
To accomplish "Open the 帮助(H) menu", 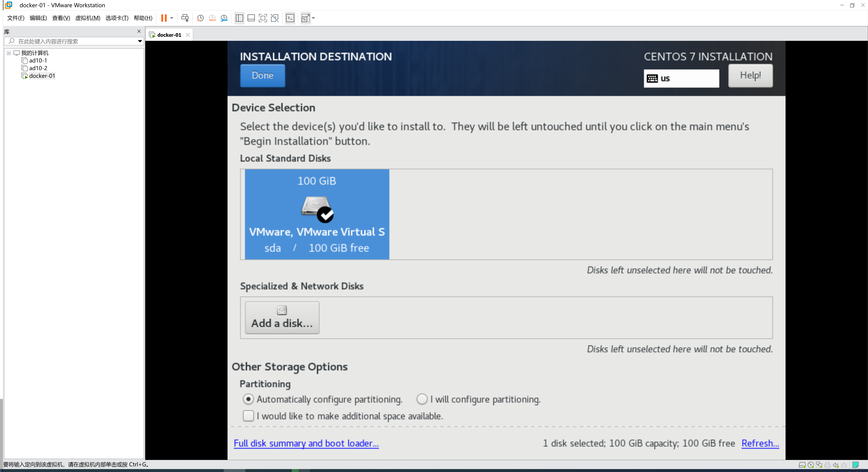I will pyautogui.click(x=143, y=18).
